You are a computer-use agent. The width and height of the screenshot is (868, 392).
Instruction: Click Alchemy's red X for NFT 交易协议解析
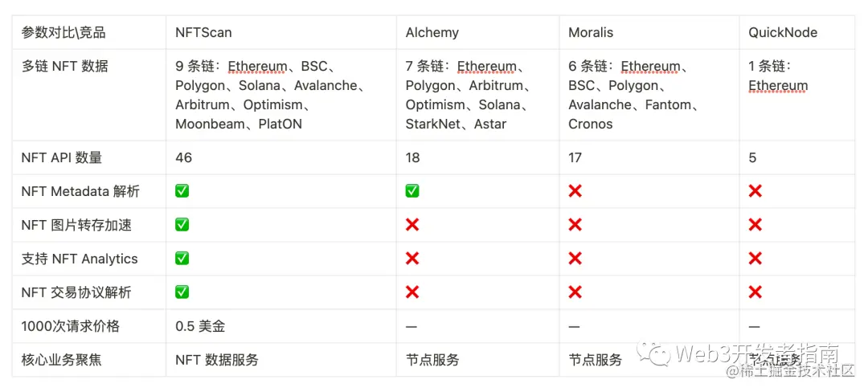point(412,292)
